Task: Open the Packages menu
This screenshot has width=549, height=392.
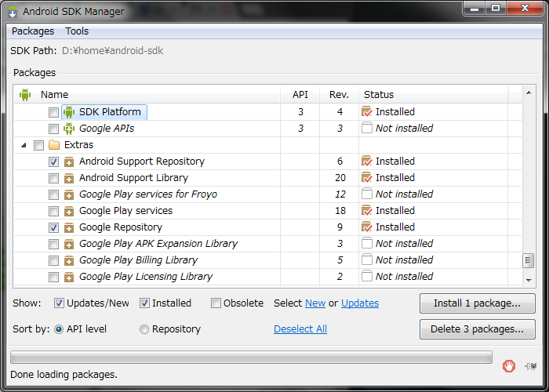Action: [x=33, y=31]
